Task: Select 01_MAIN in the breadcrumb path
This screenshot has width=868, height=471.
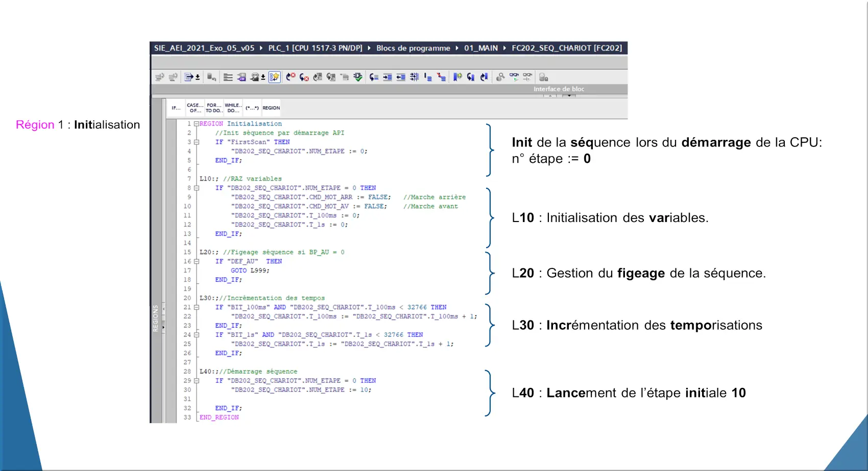Action: [480, 48]
